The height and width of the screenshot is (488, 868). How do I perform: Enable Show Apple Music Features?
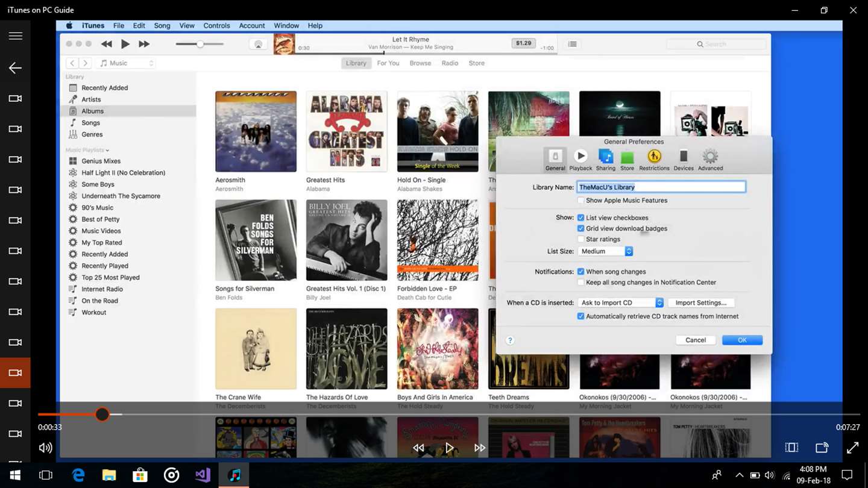(x=580, y=201)
